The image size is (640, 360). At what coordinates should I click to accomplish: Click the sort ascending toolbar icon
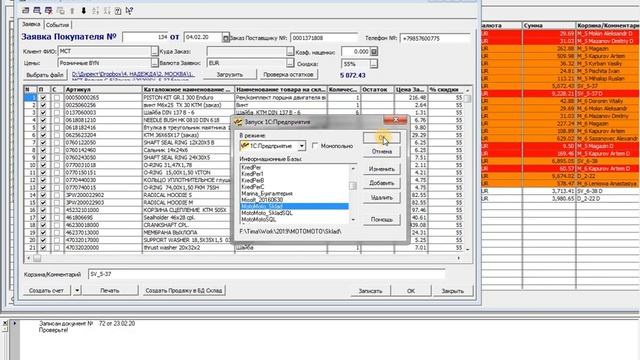[x=96, y=11]
